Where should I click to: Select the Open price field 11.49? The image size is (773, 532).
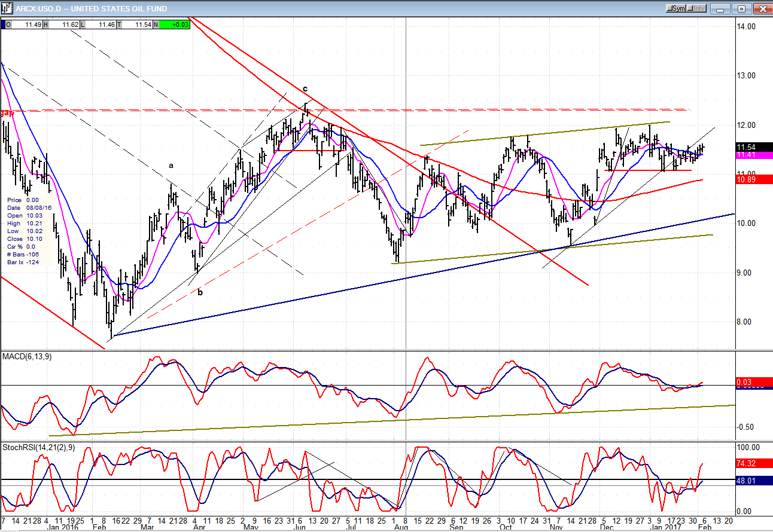coord(23,25)
